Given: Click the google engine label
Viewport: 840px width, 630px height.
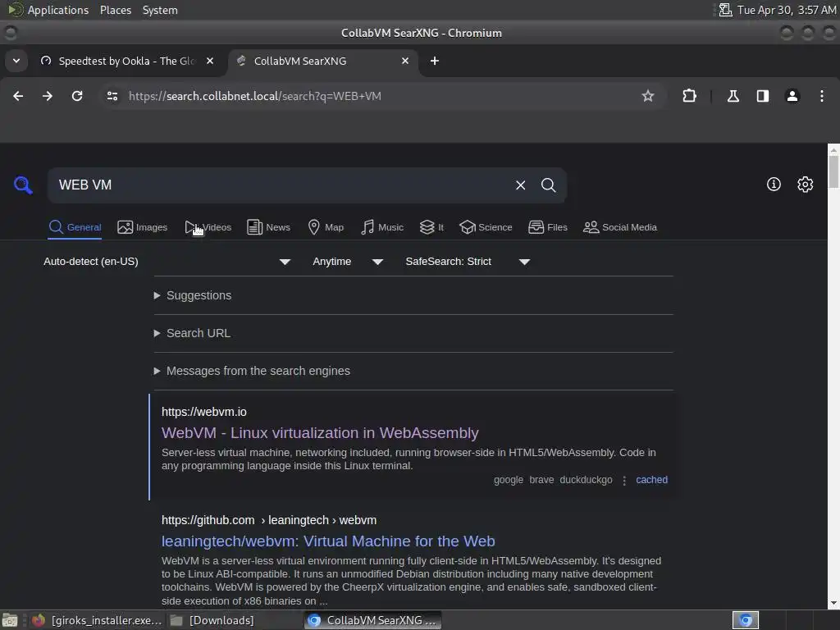Looking at the screenshot, I should tap(509, 480).
